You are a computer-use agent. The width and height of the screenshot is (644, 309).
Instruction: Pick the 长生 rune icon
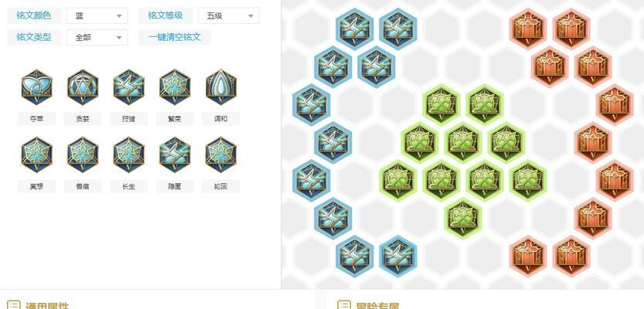[x=129, y=154]
